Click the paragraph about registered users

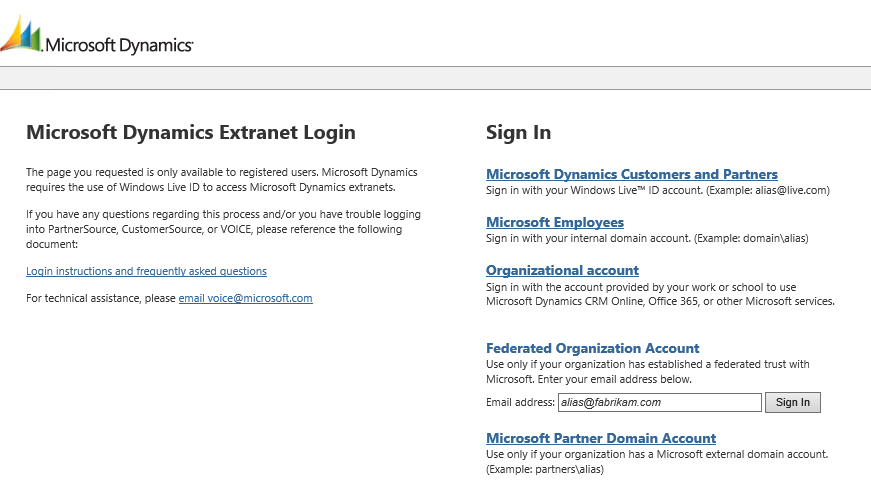(221, 179)
